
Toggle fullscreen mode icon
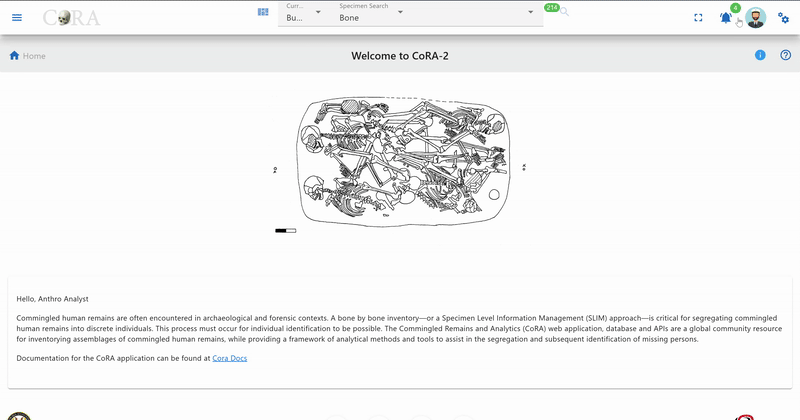[x=698, y=18]
